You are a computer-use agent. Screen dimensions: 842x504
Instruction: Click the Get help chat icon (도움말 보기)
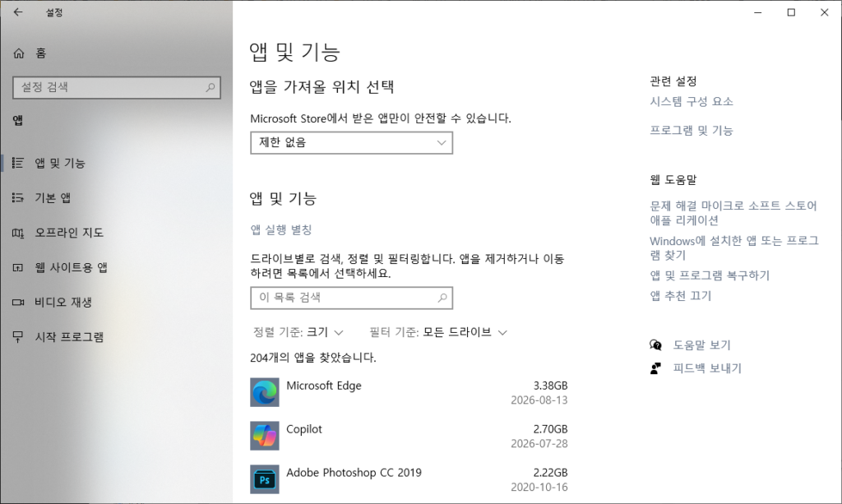click(655, 344)
